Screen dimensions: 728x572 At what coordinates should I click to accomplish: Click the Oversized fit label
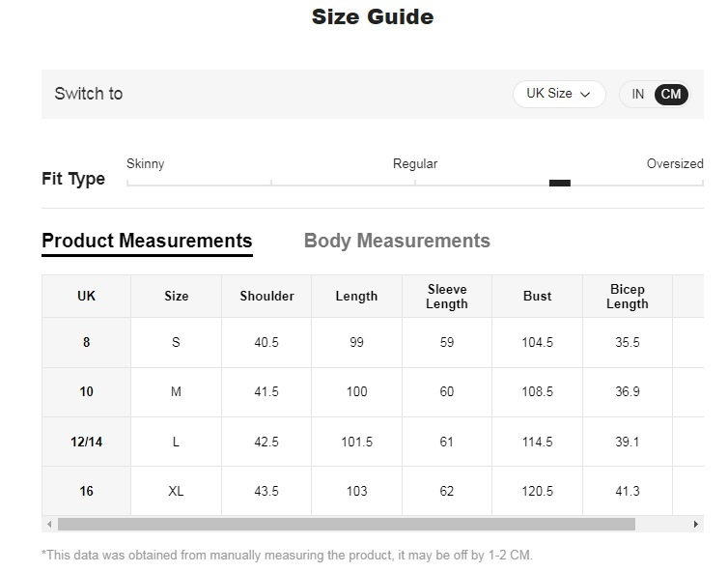click(x=674, y=163)
